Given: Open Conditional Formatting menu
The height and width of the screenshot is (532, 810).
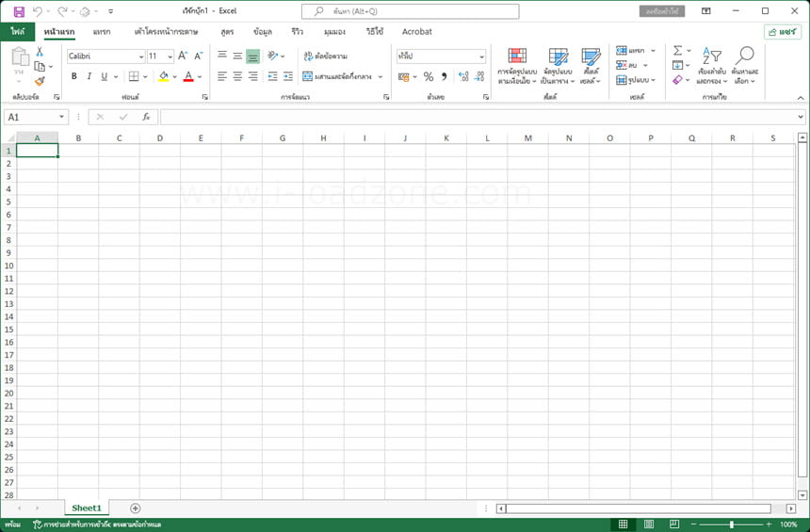Looking at the screenshot, I should point(517,66).
